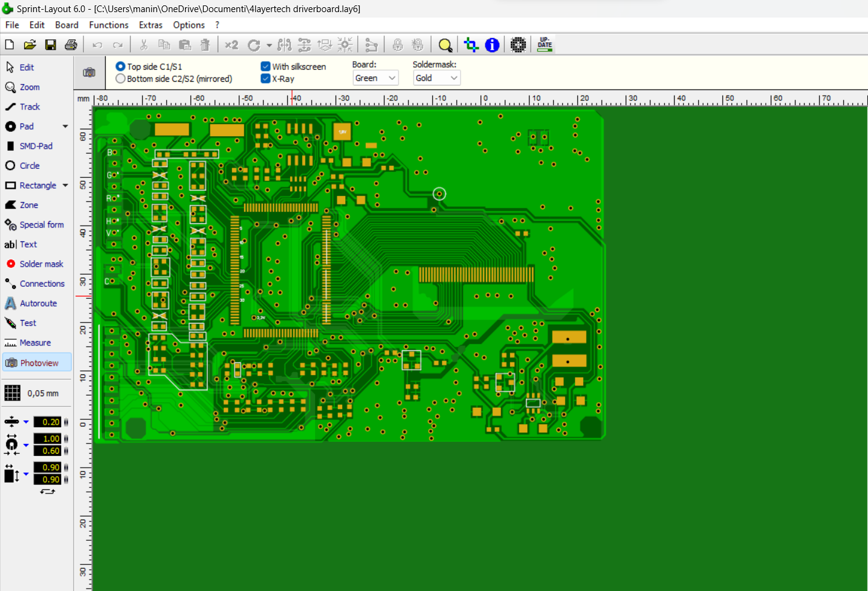Click the Redo arrow icon
Screen dimensions: 868x591
(x=118, y=45)
